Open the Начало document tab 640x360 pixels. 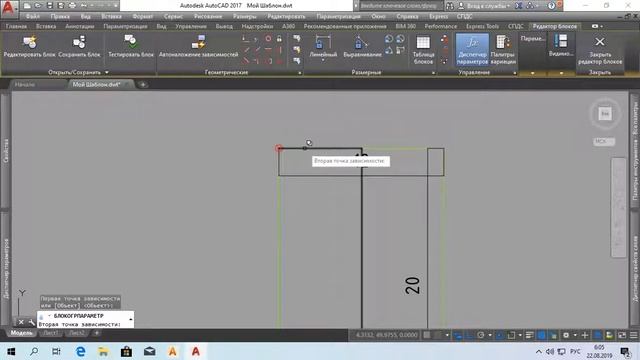[24, 84]
